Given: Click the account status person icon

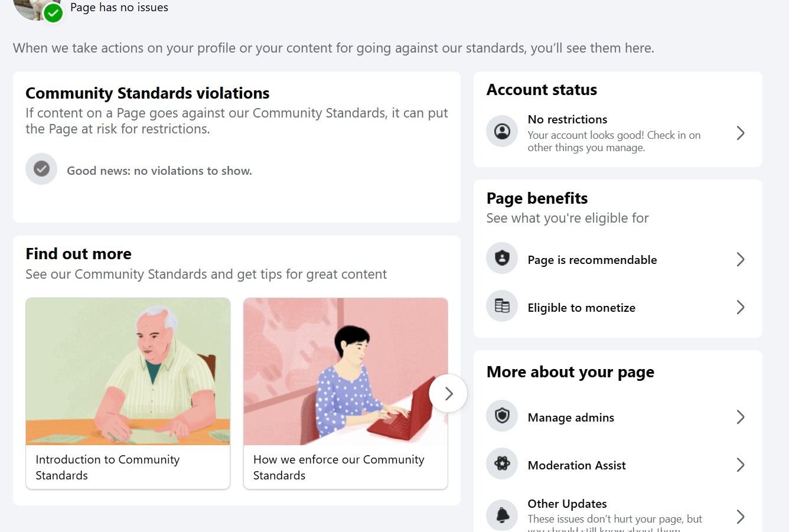Looking at the screenshot, I should (x=502, y=131).
